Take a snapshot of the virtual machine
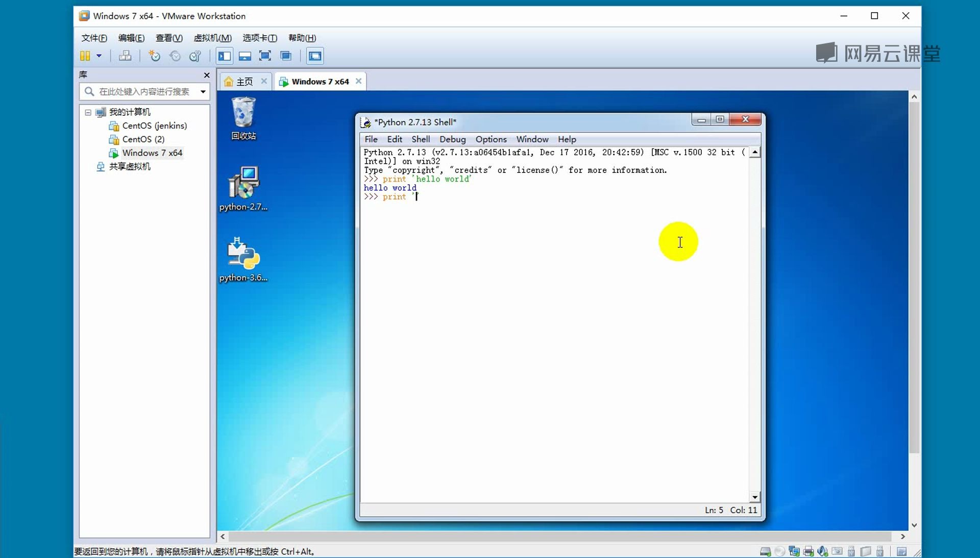This screenshot has width=980, height=558. click(154, 56)
